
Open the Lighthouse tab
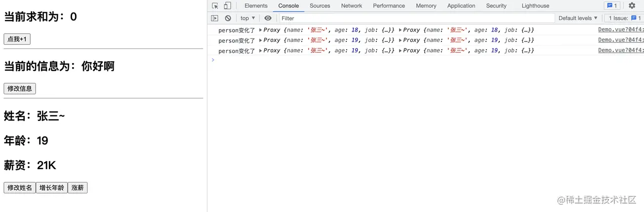click(535, 6)
